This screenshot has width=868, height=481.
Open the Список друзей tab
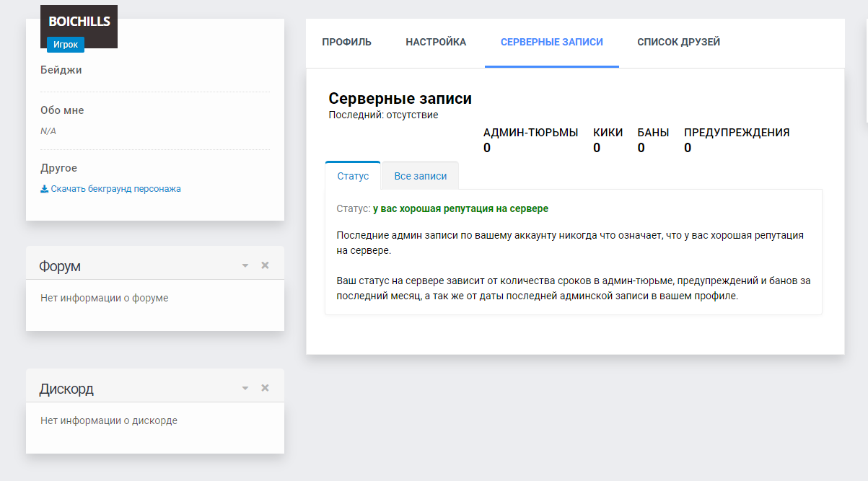click(679, 42)
